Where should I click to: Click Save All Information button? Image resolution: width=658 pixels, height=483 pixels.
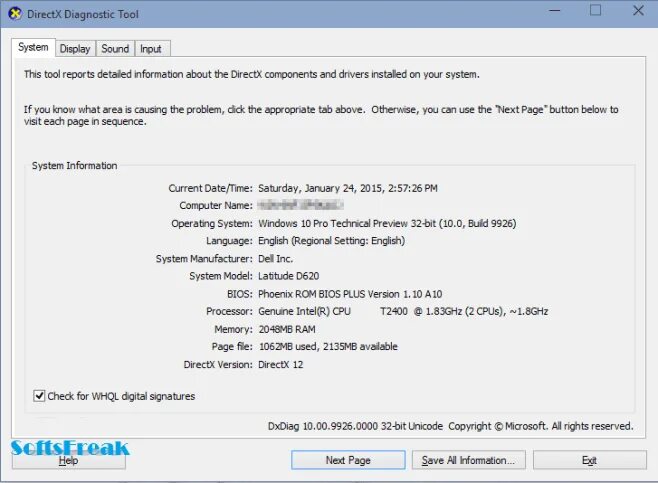click(468, 460)
